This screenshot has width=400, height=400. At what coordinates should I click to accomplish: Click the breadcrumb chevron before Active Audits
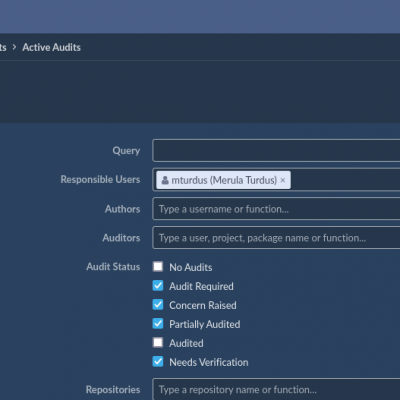click(x=14, y=47)
